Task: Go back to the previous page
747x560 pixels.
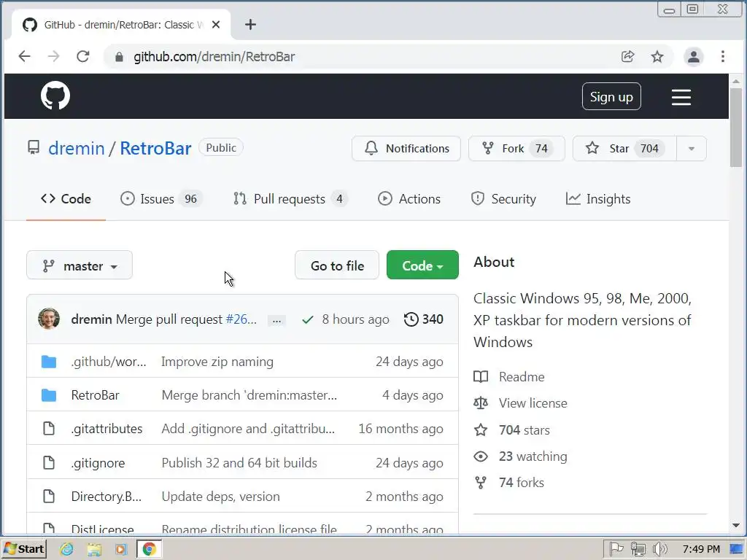Action: coord(24,56)
